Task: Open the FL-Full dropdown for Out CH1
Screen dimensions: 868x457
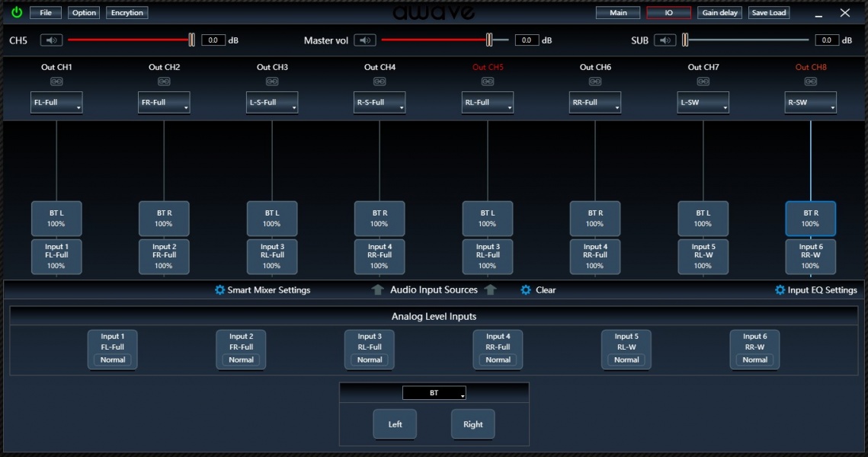Action: (x=56, y=103)
